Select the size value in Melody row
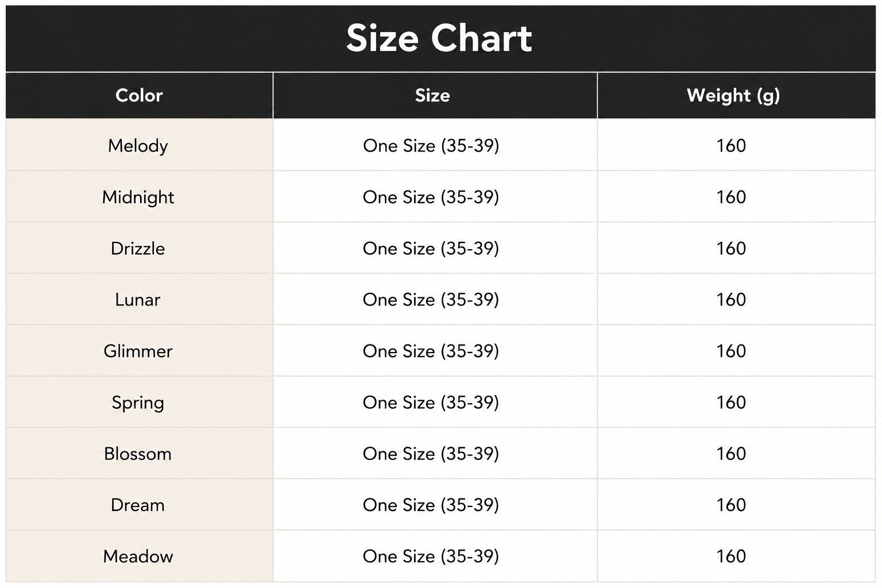Image resolution: width=882 pixels, height=588 pixels. pos(431,146)
